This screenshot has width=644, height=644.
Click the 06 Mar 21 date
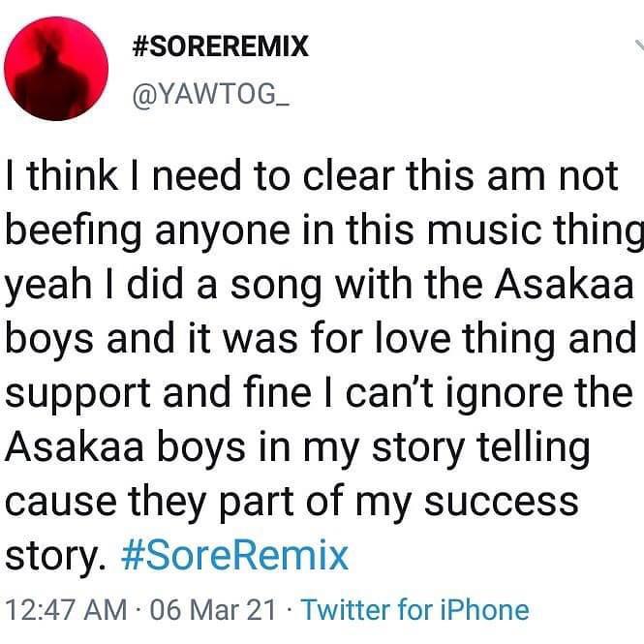212,610
